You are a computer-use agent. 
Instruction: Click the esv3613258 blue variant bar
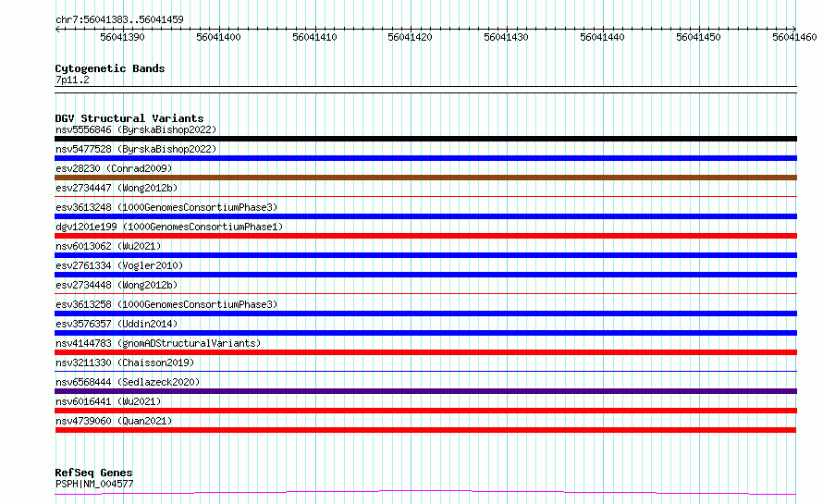coord(425,313)
